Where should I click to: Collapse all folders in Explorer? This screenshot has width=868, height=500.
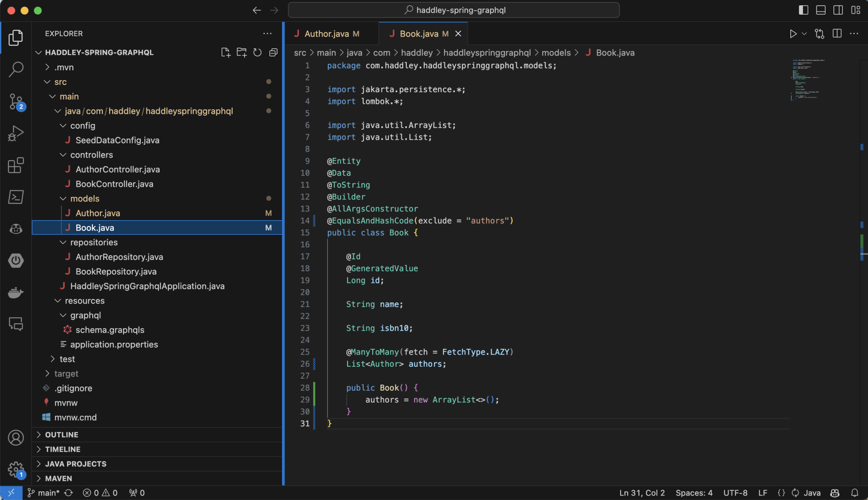[x=273, y=52]
